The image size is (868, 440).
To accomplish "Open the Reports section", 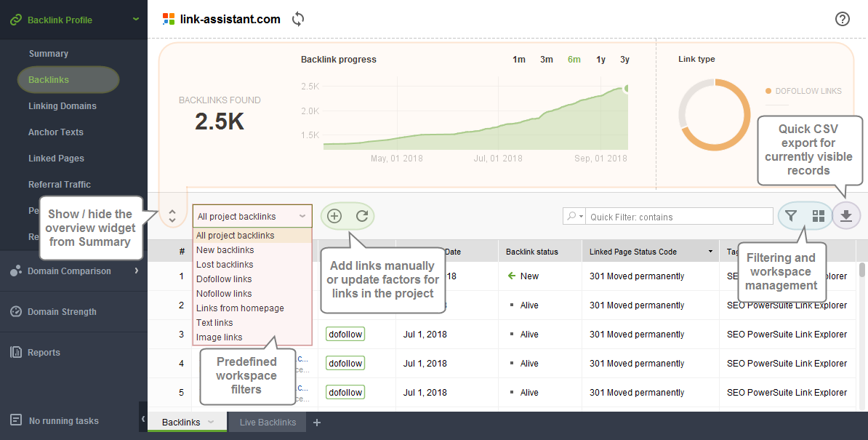I will tap(44, 353).
